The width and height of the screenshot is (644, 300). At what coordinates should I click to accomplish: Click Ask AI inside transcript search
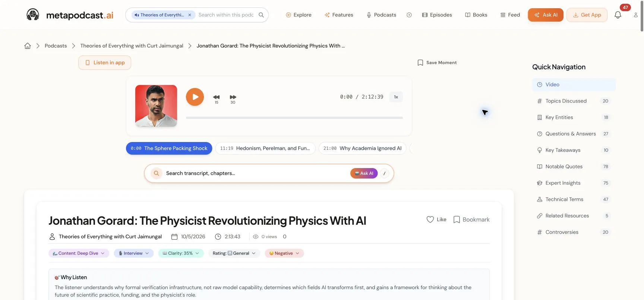364,173
